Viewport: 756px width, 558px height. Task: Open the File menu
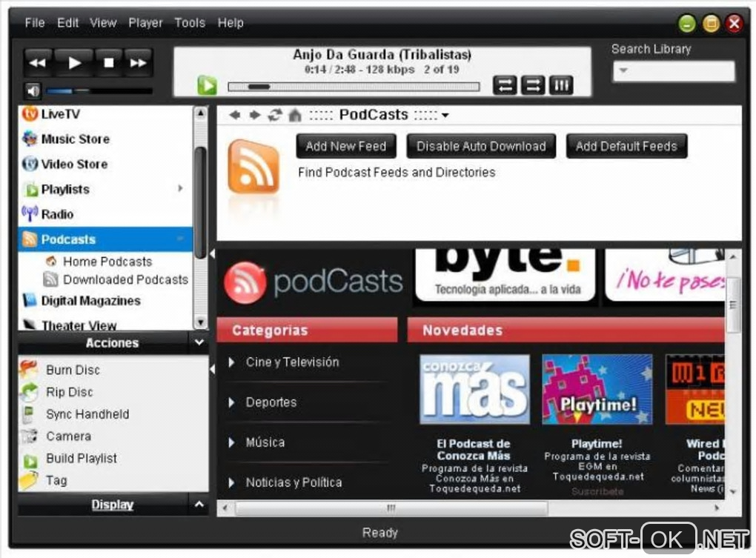click(x=35, y=23)
